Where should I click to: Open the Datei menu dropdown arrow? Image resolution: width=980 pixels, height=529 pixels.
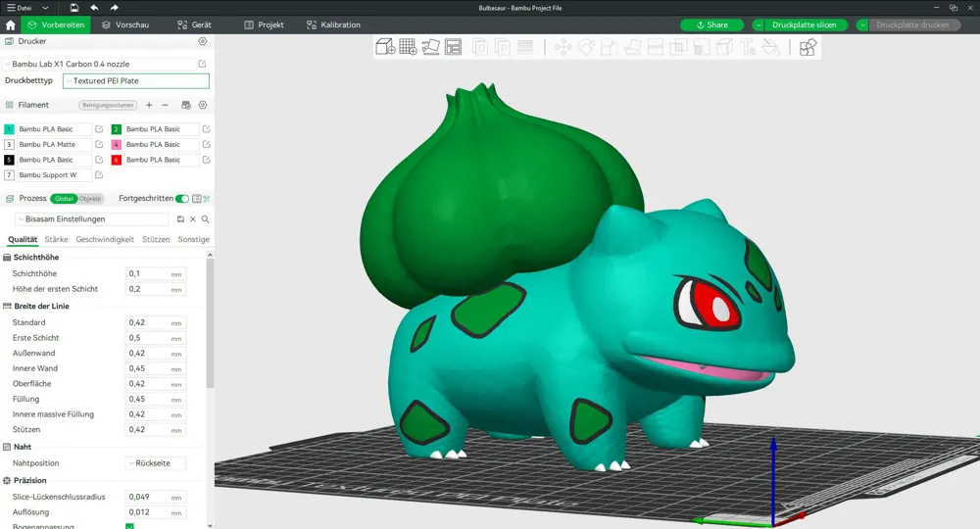click(45, 8)
